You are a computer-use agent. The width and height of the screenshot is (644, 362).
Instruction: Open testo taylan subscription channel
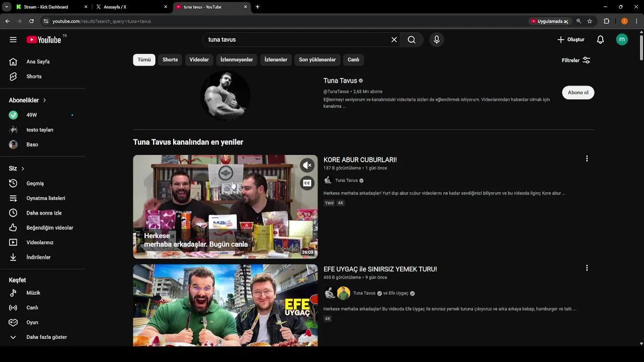point(43,130)
